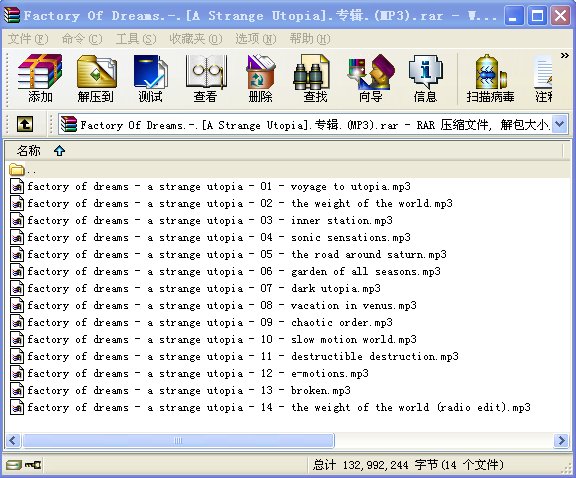The height and width of the screenshot is (478, 576).
Task: Click the RAR archive icon in address bar
Action: pos(69,124)
